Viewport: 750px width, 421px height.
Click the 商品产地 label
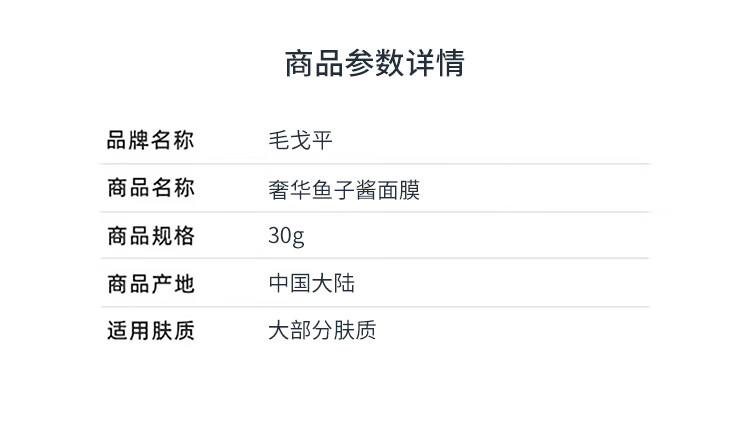(150, 284)
